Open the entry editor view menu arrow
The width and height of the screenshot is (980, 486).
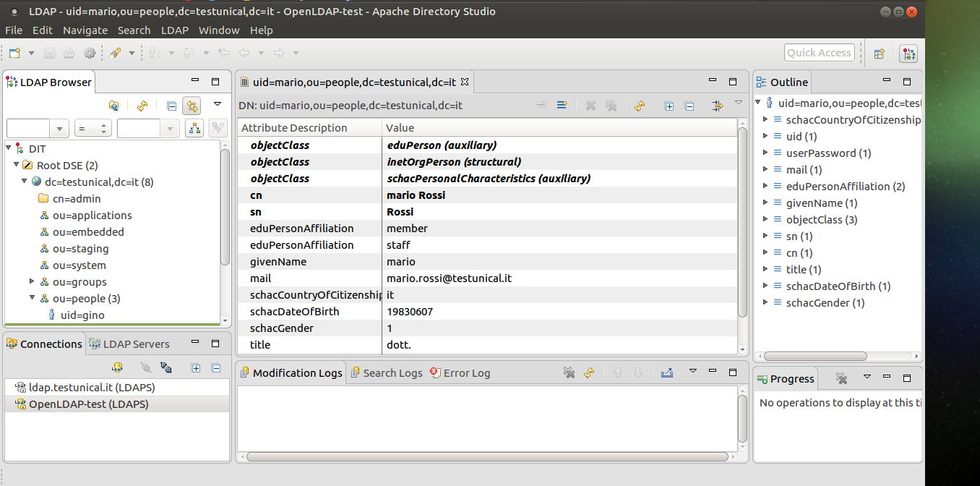point(738,103)
